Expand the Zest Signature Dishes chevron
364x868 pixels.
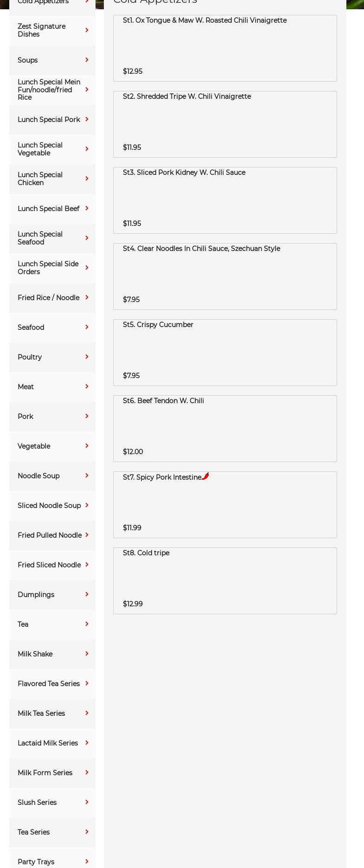point(87,30)
